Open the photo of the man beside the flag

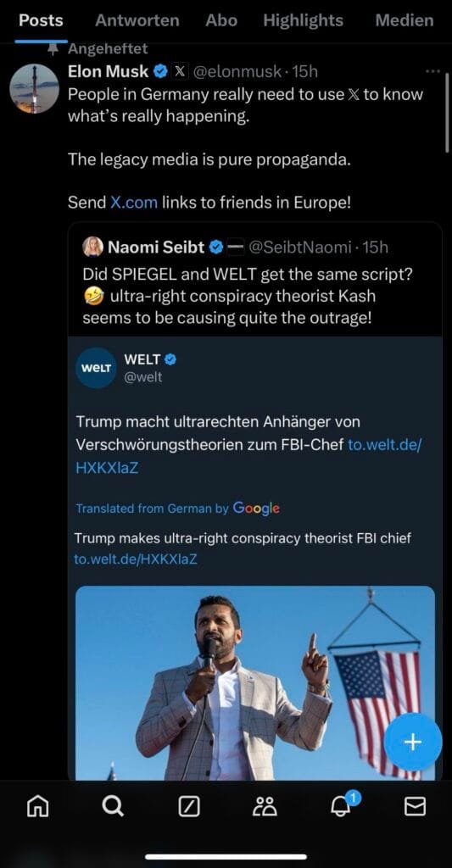tap(254, 683)
